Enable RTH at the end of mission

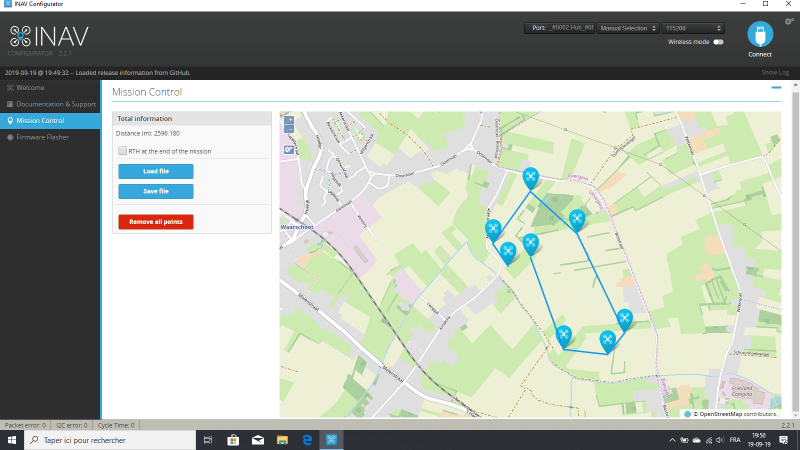122,151
